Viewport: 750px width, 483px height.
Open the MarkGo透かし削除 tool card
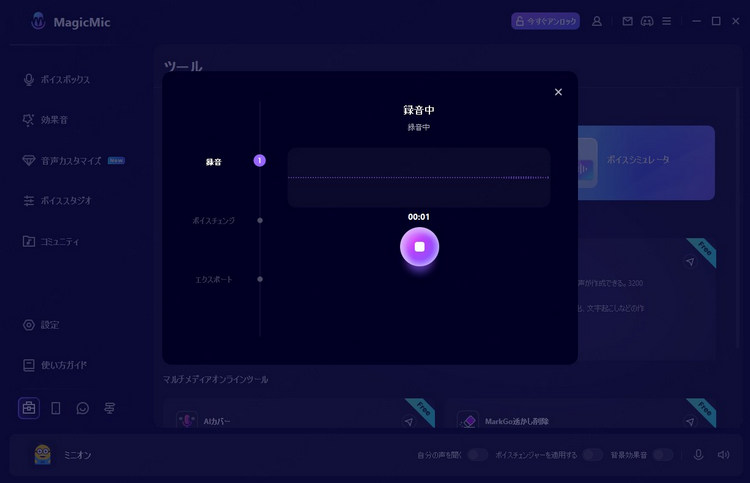(x=580, y=414)
